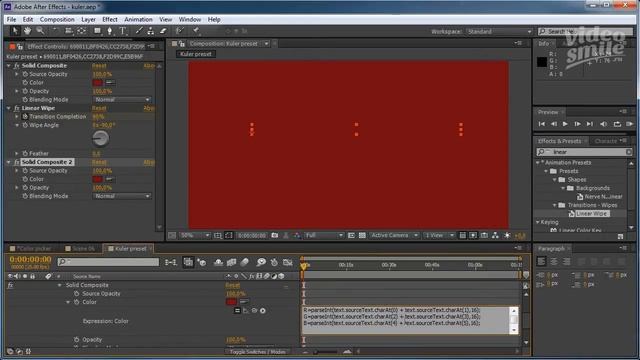Click the Reset Exposure icon
Screen dimensions: 640x360
(507, 236)
